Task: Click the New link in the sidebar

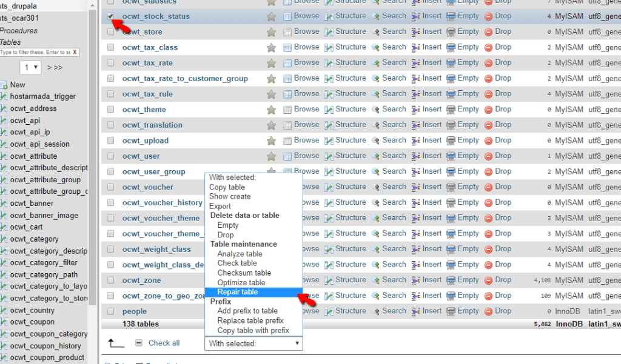Action: 18,85
